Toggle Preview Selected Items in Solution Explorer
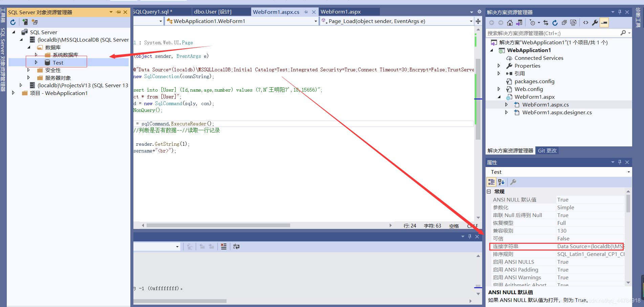The image size is (644, 307). click(604, 22)
